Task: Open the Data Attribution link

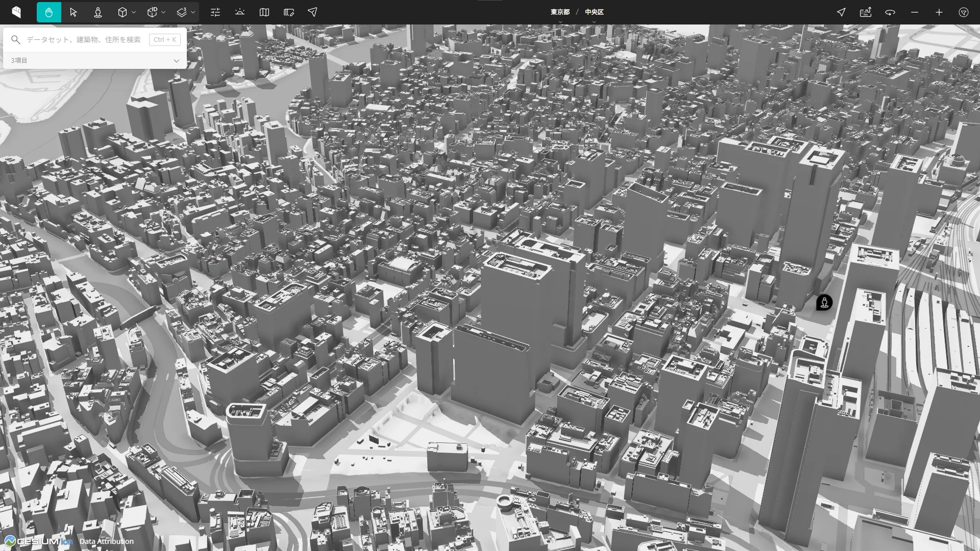Action: pyautogui.click(x=106, y=541)
